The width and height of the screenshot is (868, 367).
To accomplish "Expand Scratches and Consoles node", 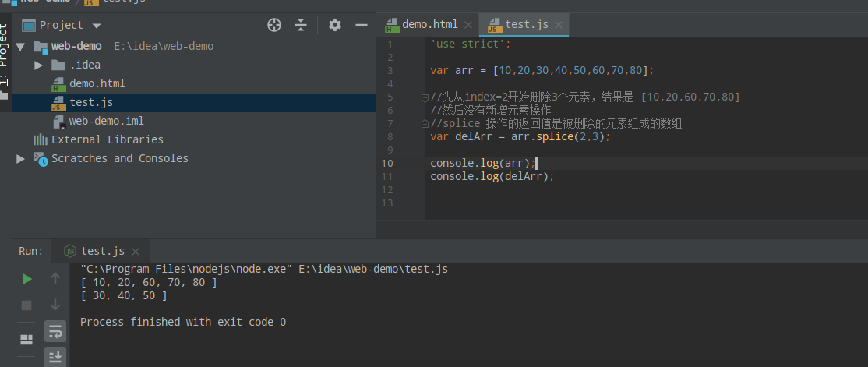I will tap(20, 158).
